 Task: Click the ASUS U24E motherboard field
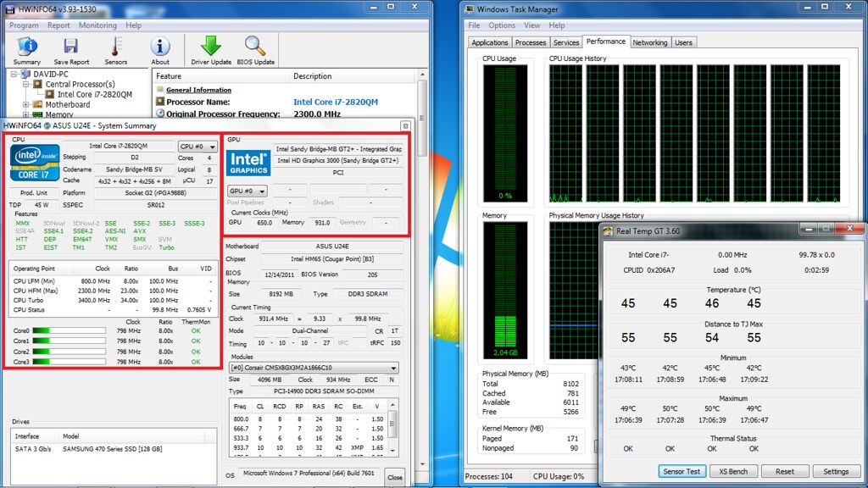pos(332,247)
